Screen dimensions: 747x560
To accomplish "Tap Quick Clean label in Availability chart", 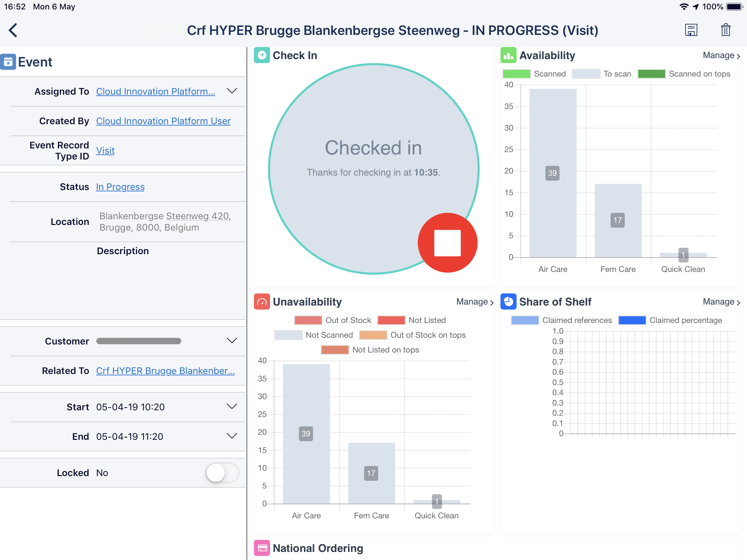I will click(x=683, y=269).
